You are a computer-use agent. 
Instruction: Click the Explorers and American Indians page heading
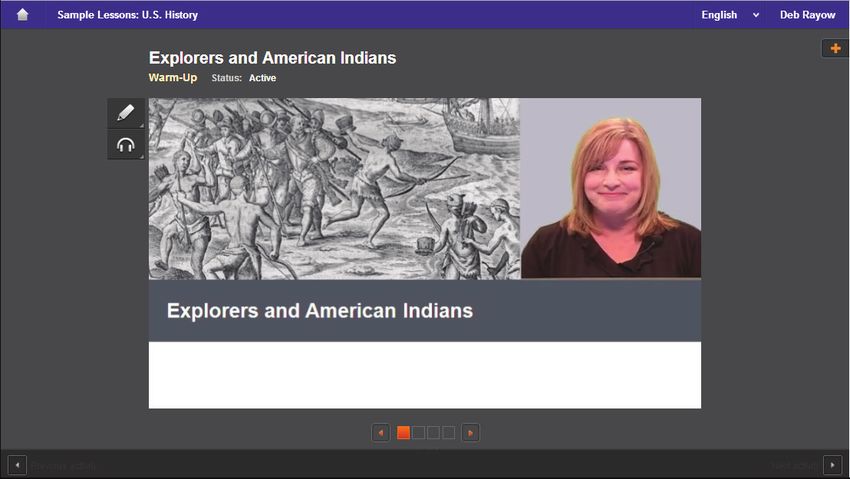point(272,58)
